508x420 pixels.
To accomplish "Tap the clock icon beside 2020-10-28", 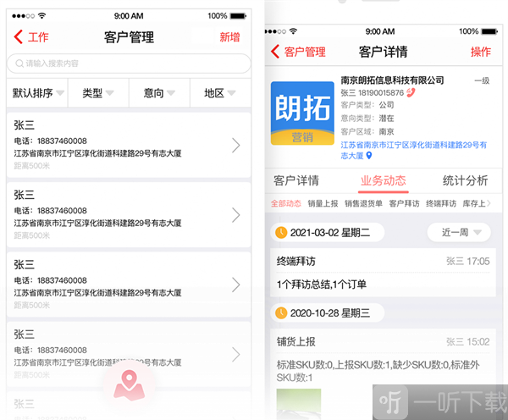I will pos(281,312).
